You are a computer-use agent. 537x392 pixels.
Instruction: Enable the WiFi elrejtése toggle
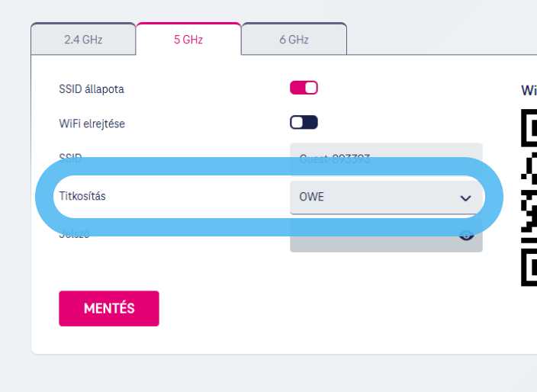pyautogui.click(x=304, y=122)
